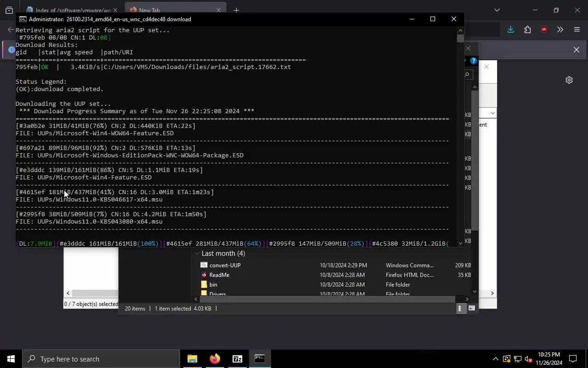Close the Index of /software/vmware tab
The image size is (588, 368).
(115, 10)
